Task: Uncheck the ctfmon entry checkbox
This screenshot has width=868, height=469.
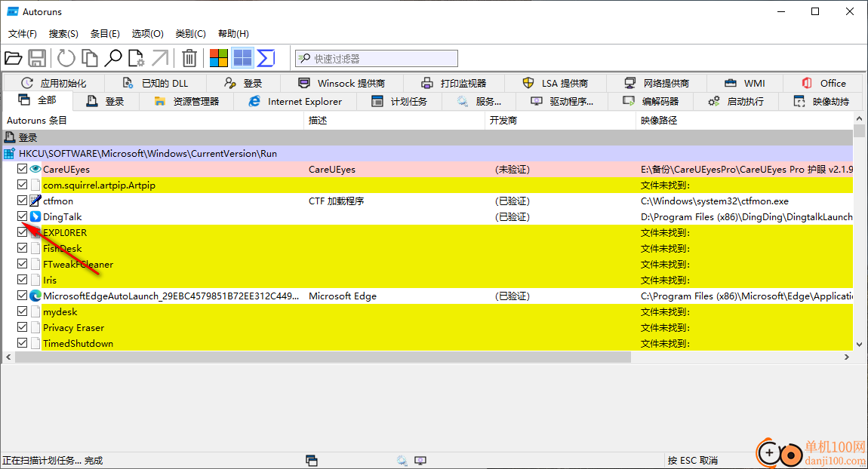Action: 22,201
